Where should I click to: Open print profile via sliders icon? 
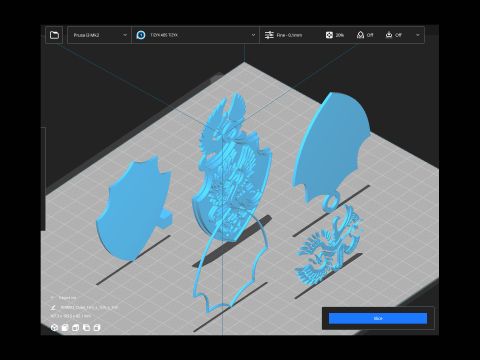tap(269, 35)
